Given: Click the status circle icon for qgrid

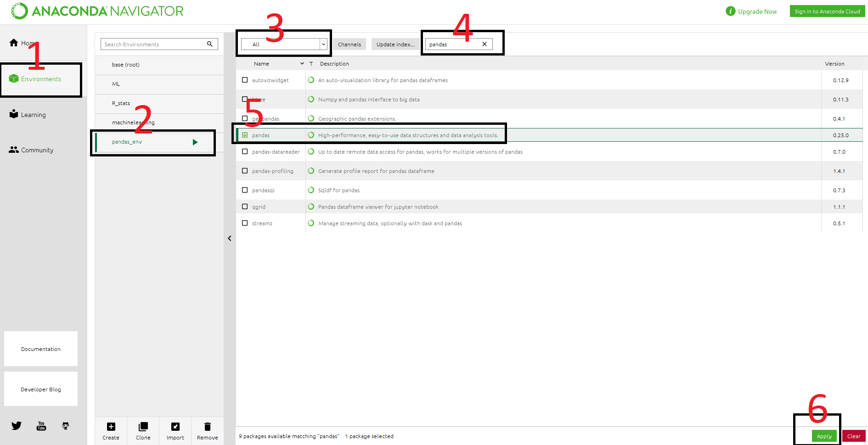Looking at the screenshot, I should point(311,206).
